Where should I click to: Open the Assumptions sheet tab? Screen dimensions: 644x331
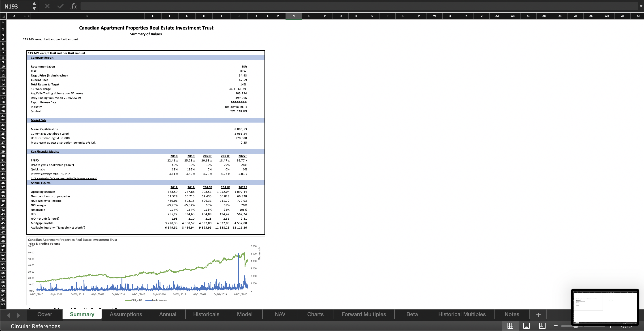point(126,314)
